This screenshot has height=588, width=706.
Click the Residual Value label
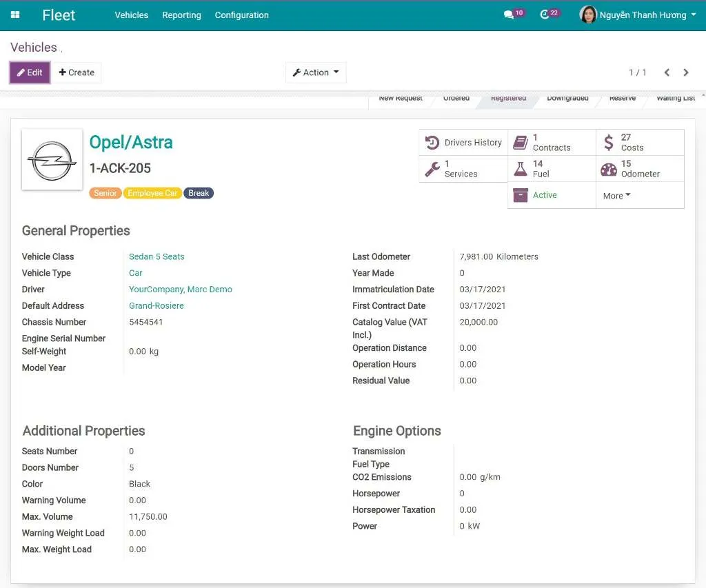381,381
